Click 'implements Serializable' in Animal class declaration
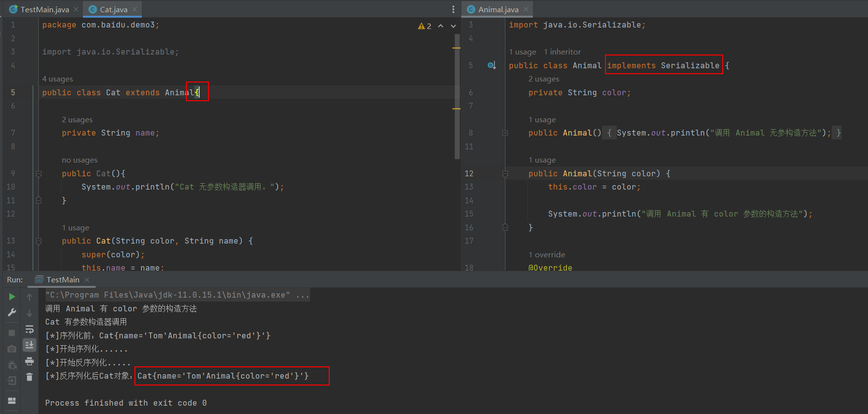868x414 pixels. coord(663,65)
